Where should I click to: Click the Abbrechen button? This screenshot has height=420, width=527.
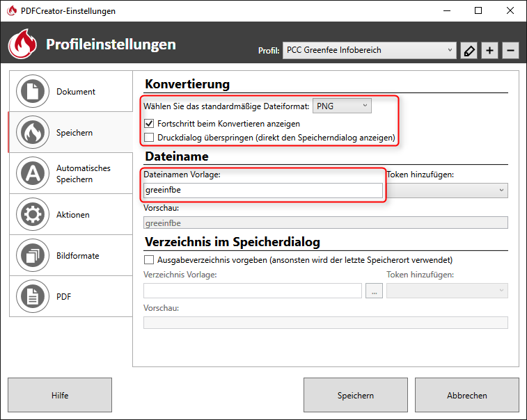(x=466, y=396)
